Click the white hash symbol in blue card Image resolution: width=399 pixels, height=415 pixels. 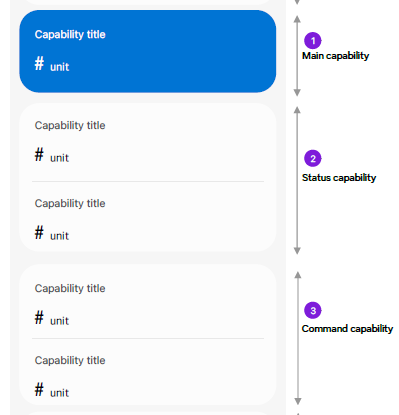point(39,63)
